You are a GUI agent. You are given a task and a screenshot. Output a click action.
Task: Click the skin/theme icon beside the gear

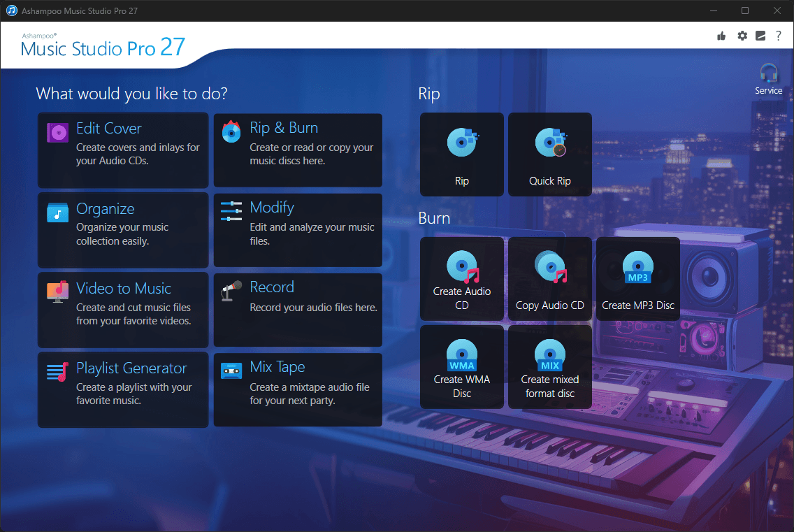coord(760,36)
